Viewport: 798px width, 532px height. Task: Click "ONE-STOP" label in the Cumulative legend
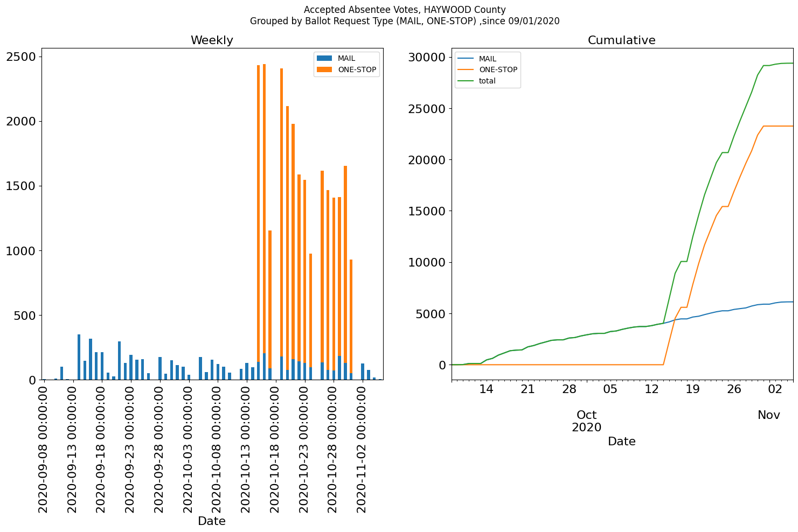pyautogui.click(x=498, y=70)
